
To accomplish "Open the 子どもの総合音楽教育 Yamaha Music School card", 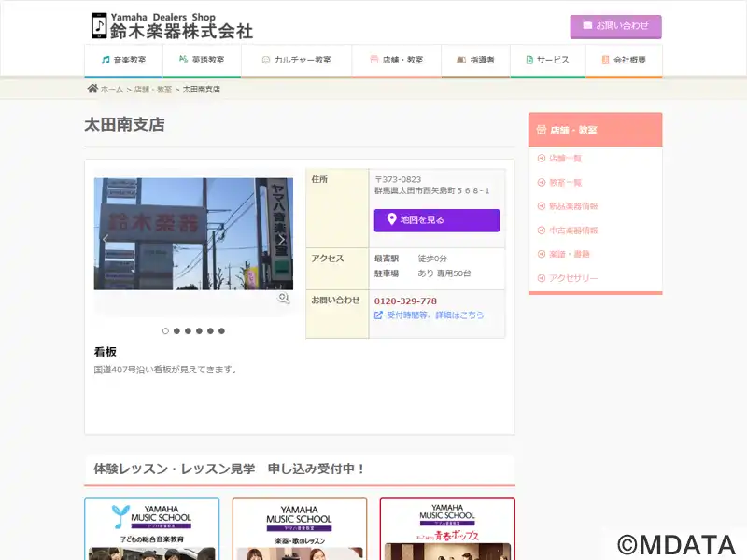I will coord(152,529).
